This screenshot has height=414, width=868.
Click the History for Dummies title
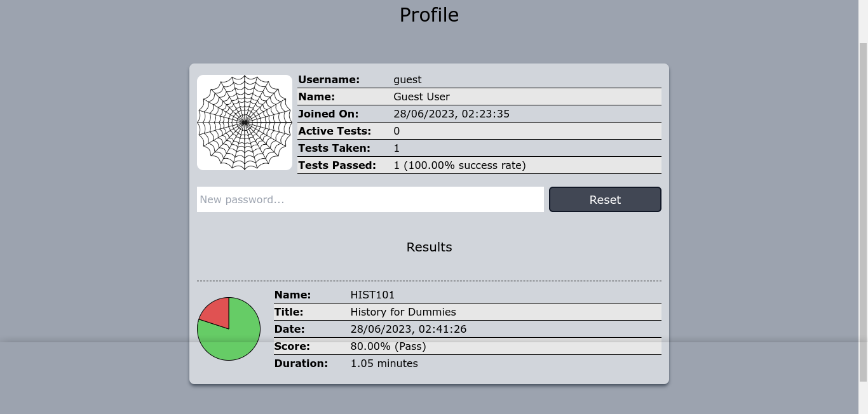click(403, 312)
